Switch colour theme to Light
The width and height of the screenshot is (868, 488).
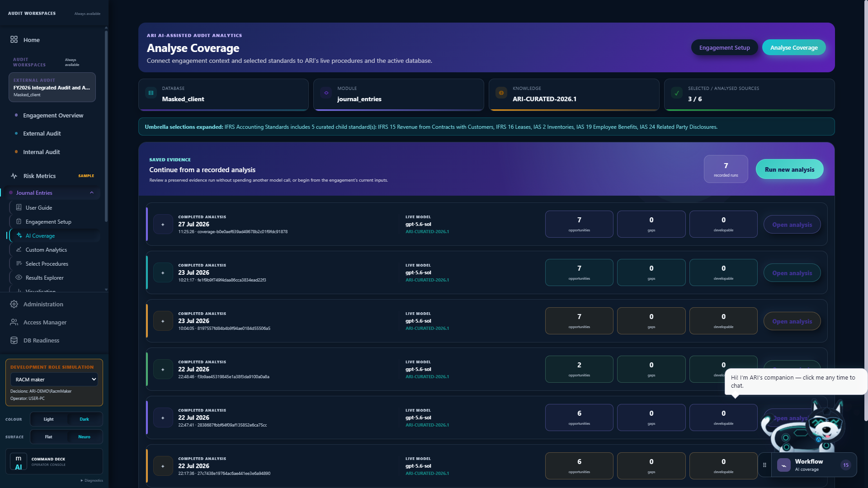click(x=48, y=419)
